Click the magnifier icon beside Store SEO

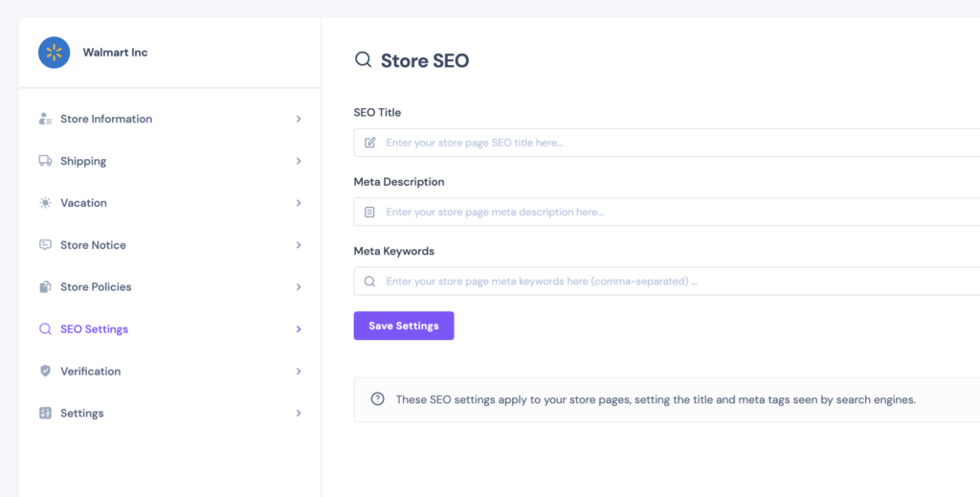363,60
